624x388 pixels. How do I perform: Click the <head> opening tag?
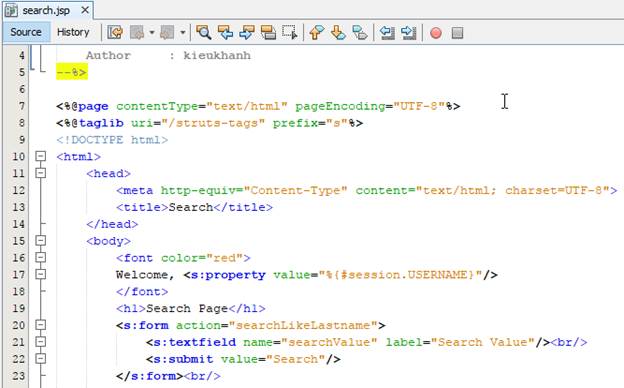pos(108,174)
